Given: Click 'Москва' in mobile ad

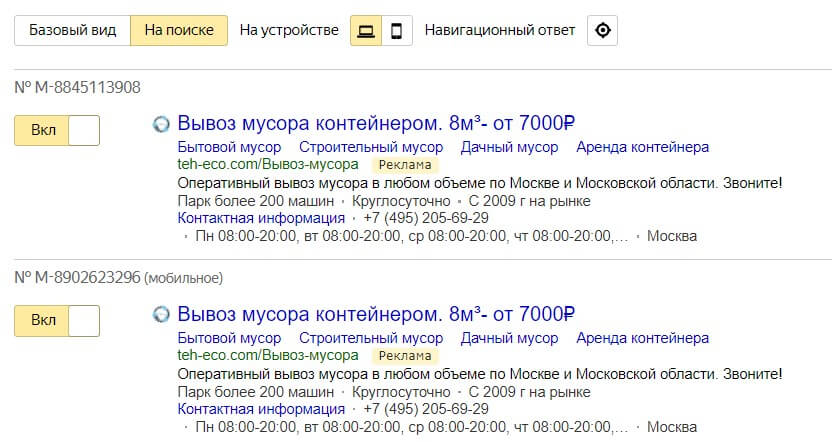Looking at the screenshot, I should (672, 427).
